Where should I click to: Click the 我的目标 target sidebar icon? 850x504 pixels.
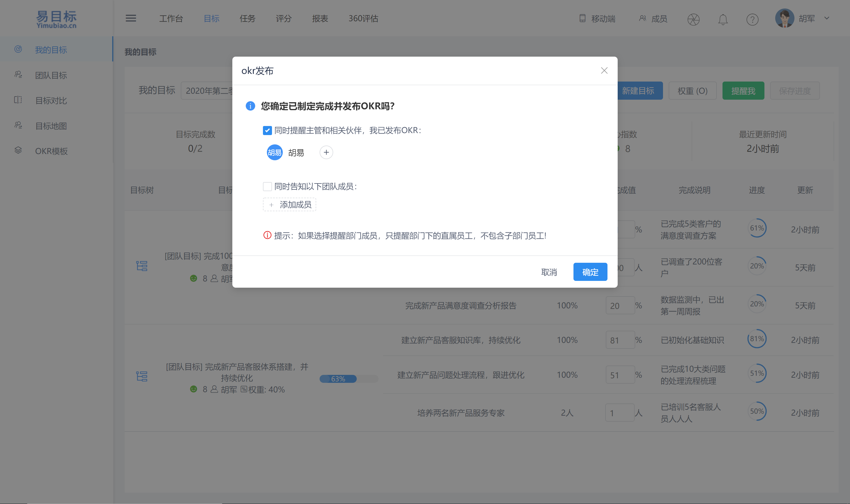point(18,49)
